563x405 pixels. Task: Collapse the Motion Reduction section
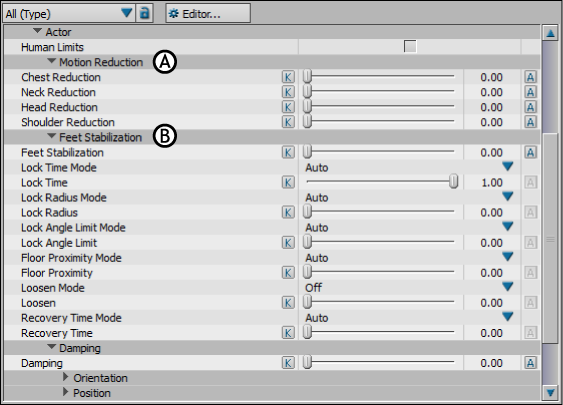[x=52, y=61]
